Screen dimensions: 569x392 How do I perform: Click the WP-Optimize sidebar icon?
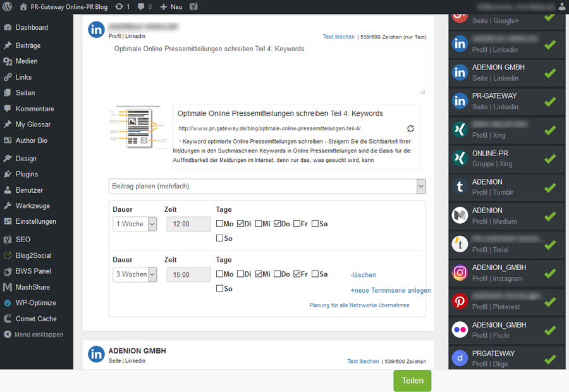point(7,303)
